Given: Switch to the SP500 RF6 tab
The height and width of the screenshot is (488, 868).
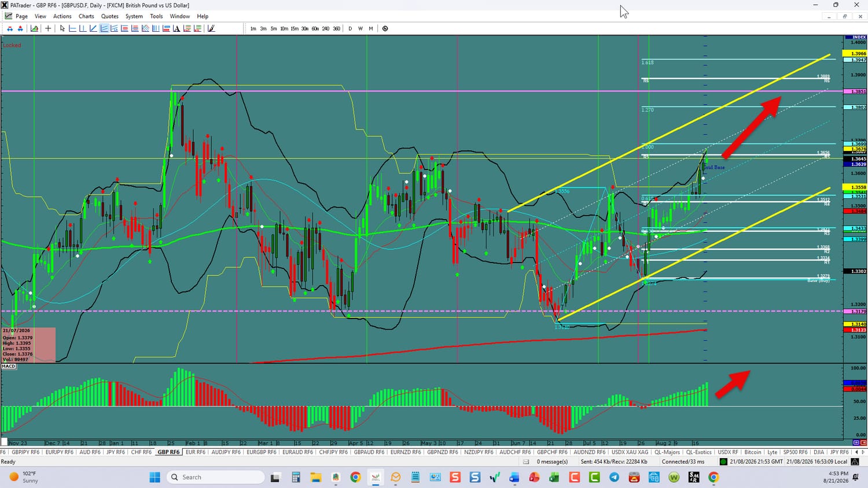Looking at the screenshot, I should [x=795, y=452].
